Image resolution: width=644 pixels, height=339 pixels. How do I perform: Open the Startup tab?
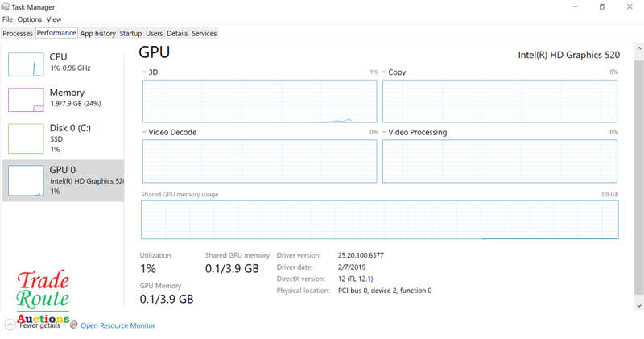tap(130, 33)
